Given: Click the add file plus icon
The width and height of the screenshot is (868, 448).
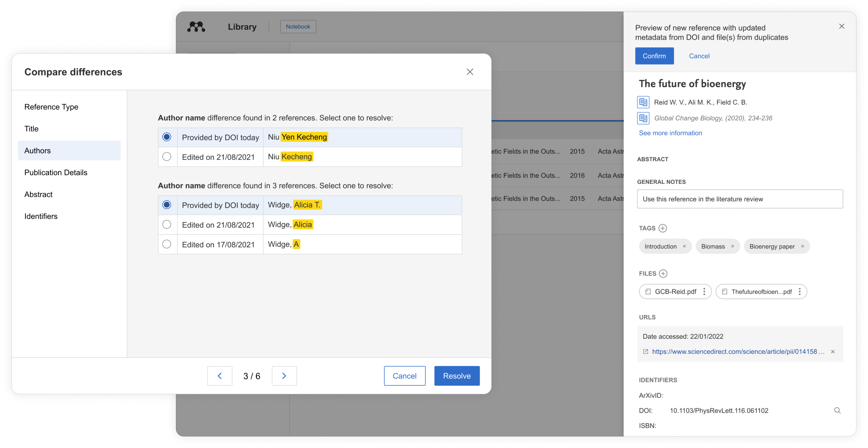Looking at the screenshot, I should 663,273.
